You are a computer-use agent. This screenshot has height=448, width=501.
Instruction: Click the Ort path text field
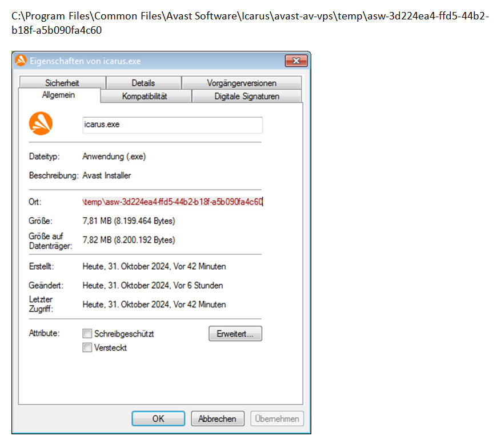point(173,202)
